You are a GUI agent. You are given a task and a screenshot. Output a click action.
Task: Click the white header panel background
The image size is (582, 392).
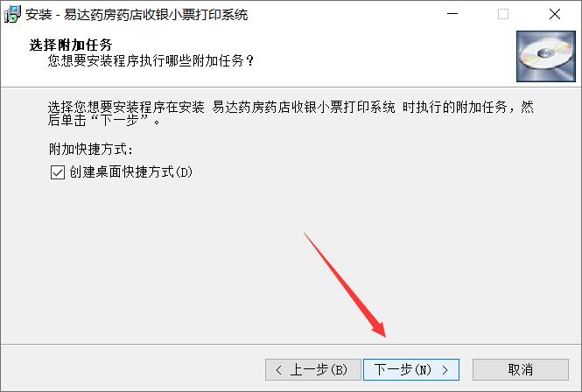[371, 56]
